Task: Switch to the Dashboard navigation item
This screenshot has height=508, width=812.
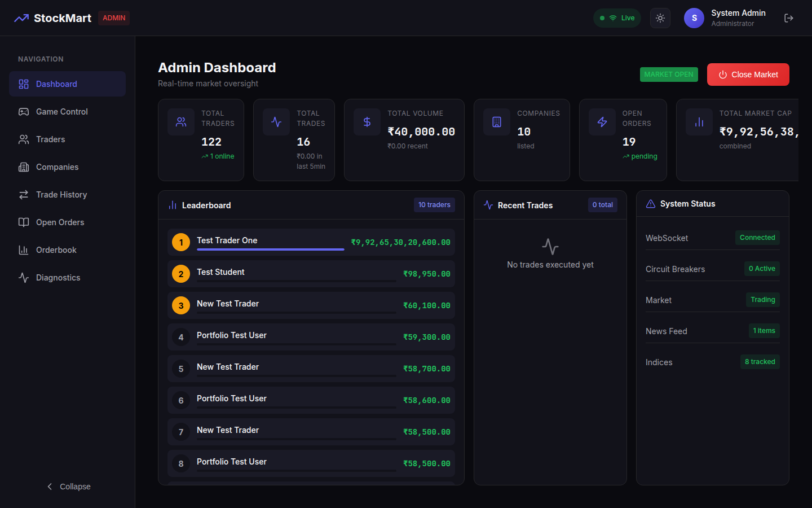Action: pos(56,84)
